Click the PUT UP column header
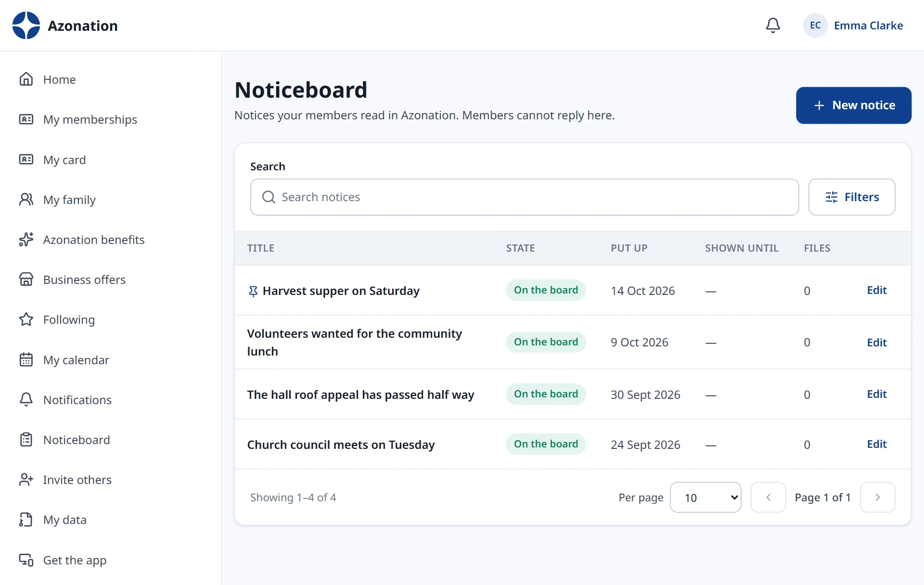 [x=629, y=248]
